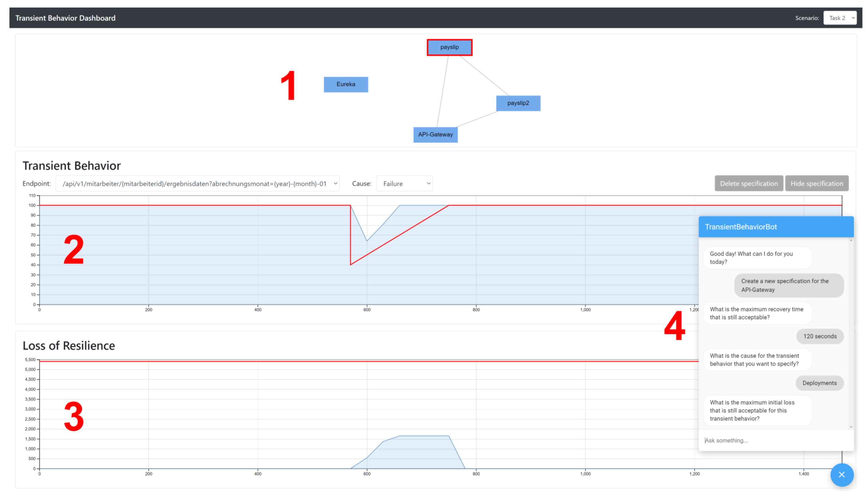The height and width of the screenshot is (498, 868).
Task: Click the '120 seconds' chat reply bubble
Action: coord(820,336)
